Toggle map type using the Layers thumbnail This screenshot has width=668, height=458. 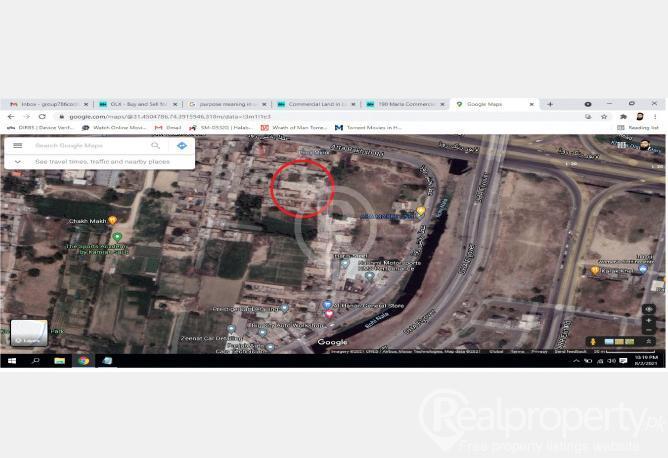pos(29,333)
